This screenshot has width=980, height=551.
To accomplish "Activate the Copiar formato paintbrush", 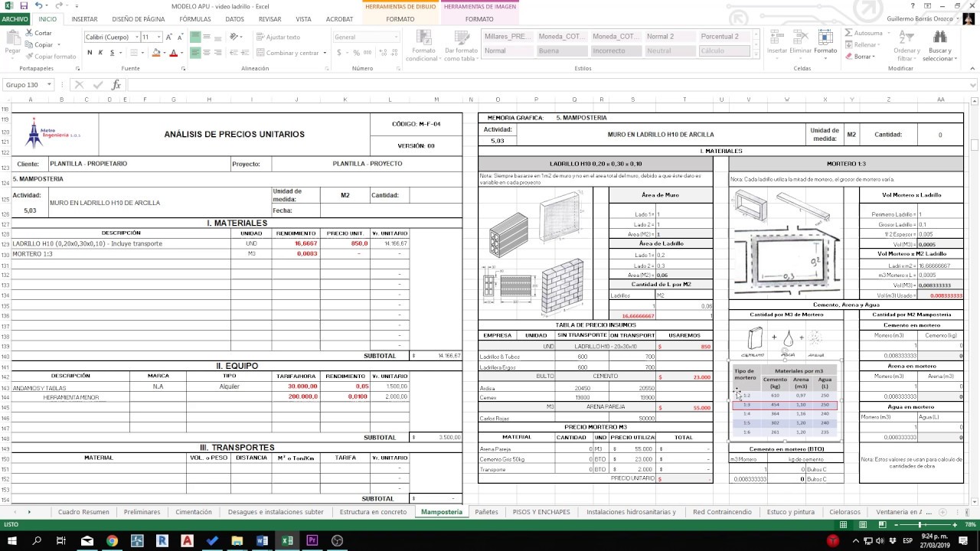I will [50, 57].
